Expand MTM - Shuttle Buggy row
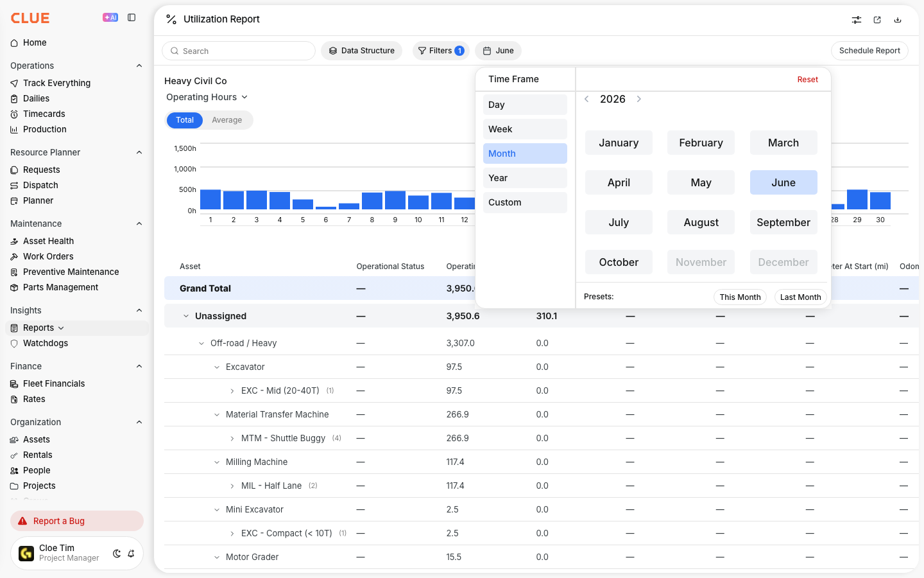924x578 pixels. tap(232, 438)
